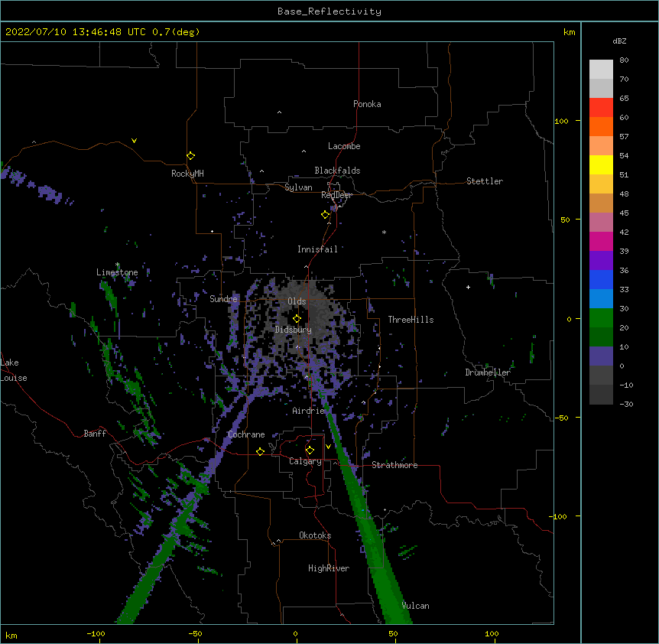Click the Limestone label
Image resolution: width=659 pixels, height=644 pixels.
click(117, 272)
